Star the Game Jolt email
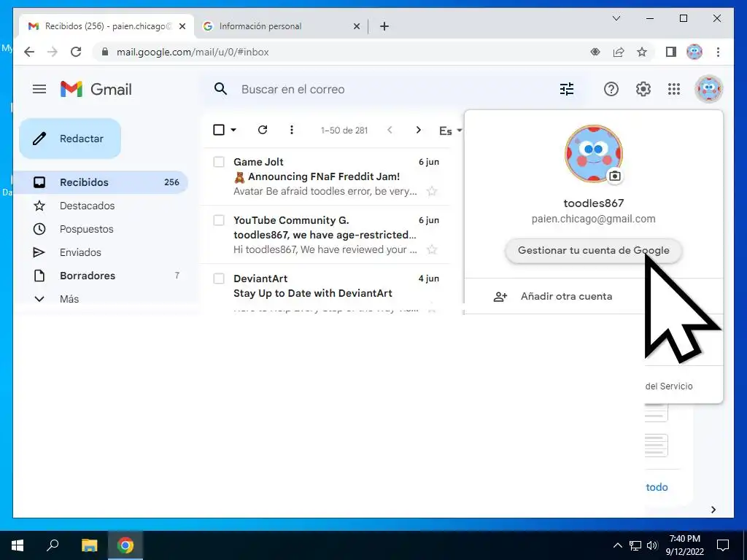Image resolution: width=747 pixels, height=560 pixels. pyautogui.click(x=432, y=192)
